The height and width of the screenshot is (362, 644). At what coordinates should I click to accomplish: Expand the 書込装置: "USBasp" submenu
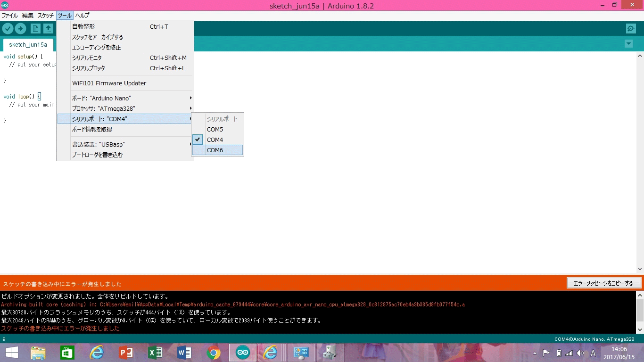click(125, 145)
